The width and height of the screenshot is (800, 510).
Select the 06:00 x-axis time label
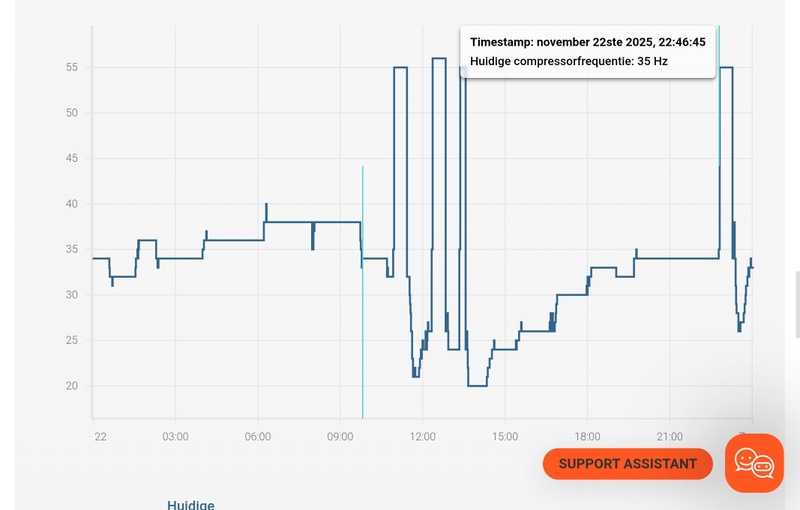[258, 437]
